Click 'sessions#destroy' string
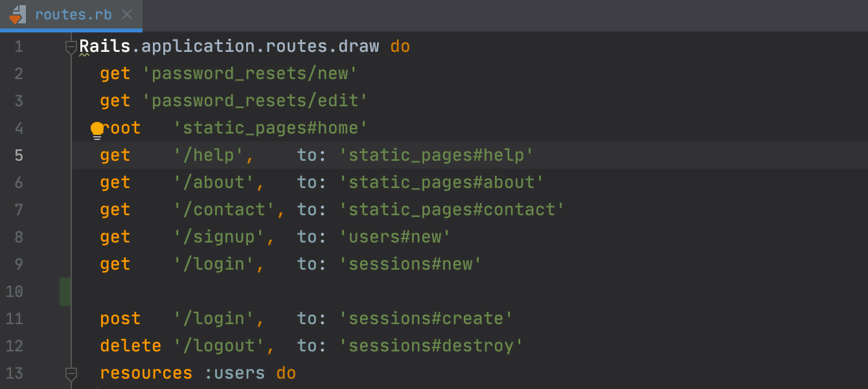Screen dimensions: 868x389 click(x=431, y=346)
